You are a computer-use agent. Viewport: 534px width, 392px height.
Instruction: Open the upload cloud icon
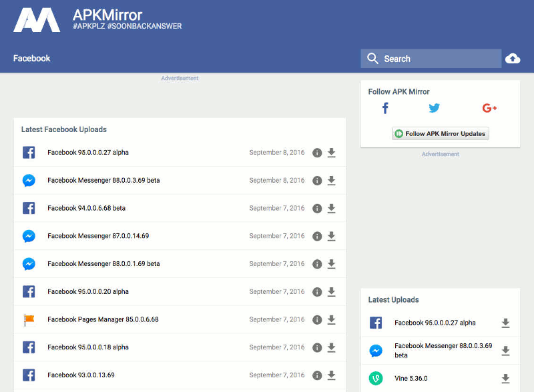pos(513,59)
